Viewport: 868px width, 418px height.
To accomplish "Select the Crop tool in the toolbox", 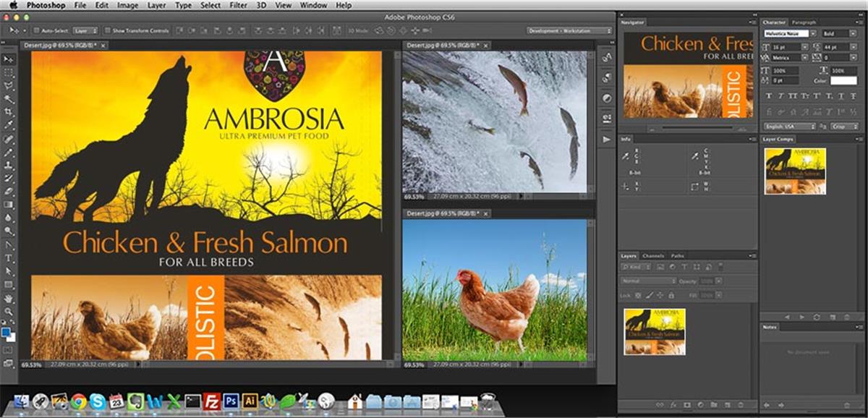I will click(x=9, y=111).
